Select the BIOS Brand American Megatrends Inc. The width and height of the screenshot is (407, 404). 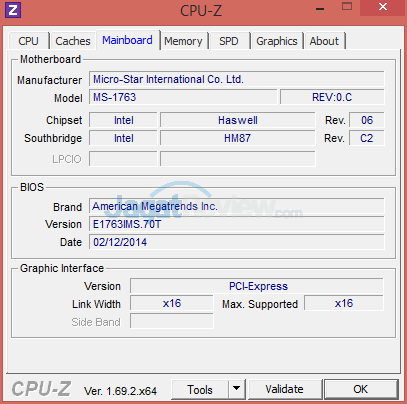(237, 207)
